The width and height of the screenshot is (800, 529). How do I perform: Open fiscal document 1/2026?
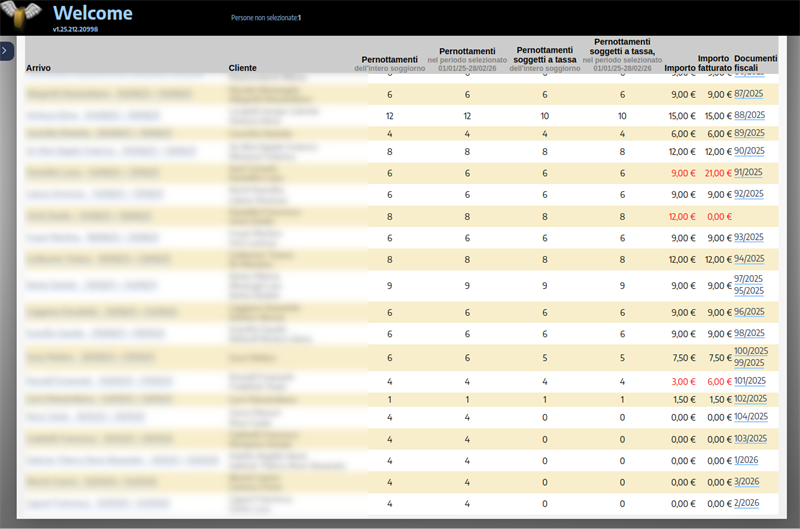point(746,460)
